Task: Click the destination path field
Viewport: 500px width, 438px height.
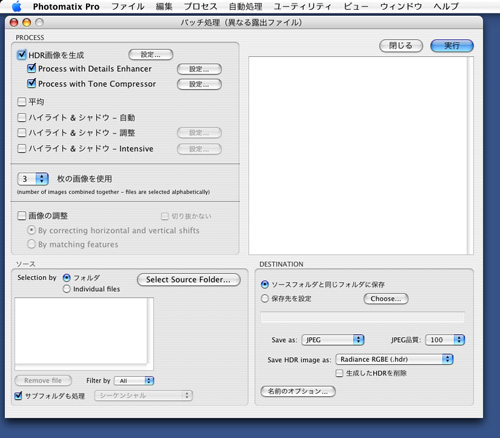Action: pyautogui.click(x=362, y=317)
